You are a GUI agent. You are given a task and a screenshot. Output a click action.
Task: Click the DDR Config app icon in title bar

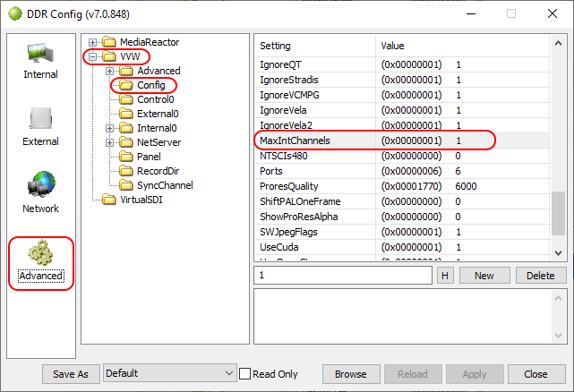(x=15, y=14)
